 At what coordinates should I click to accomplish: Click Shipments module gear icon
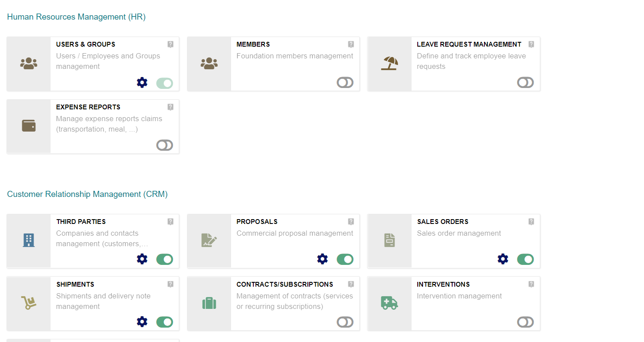[x=142, y=322]
